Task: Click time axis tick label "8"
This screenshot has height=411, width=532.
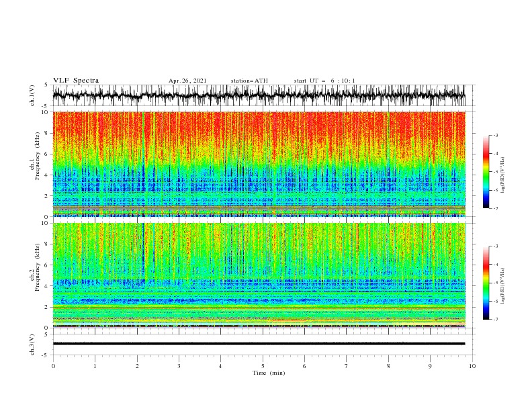Action: point(388,366)
